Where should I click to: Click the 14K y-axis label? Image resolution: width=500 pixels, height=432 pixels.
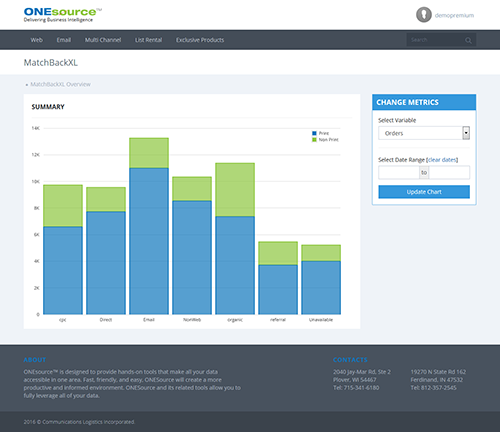point(36,128)
